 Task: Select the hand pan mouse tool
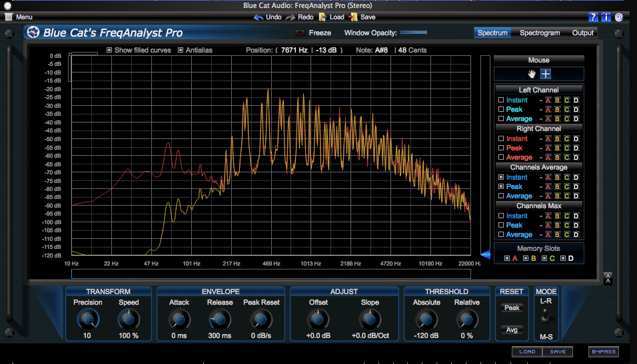point(532,74)
